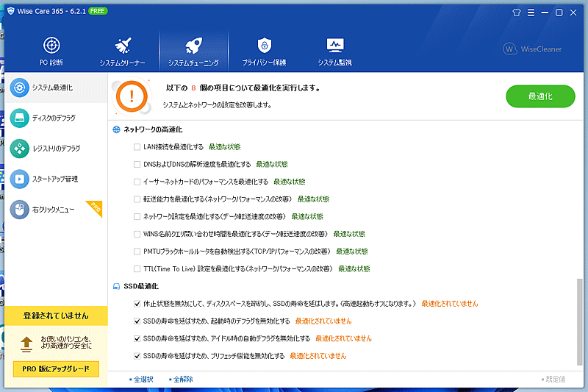Click the drive icon beside SSD最適化

117,286
